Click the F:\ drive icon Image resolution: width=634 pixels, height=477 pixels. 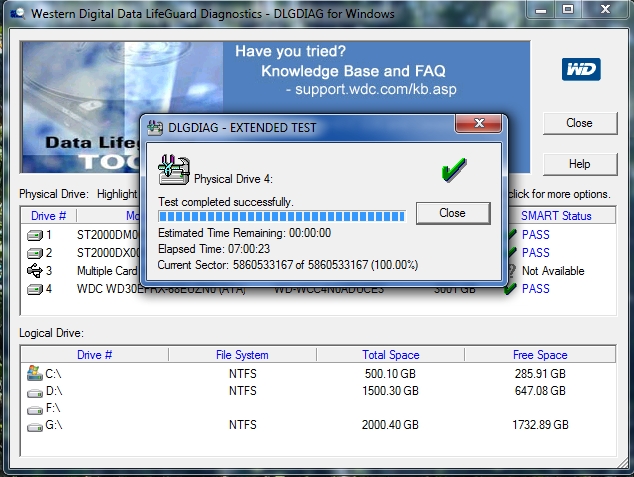pyautogui.click(x=35, y=410)
